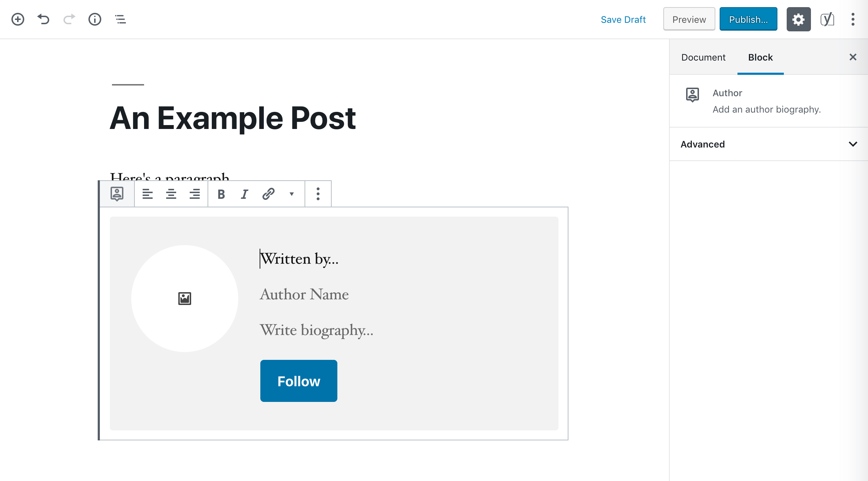This screenshot has width=868, height=481.
Task: Toggle italic formatting on selected text
Action: click(245, 194)
